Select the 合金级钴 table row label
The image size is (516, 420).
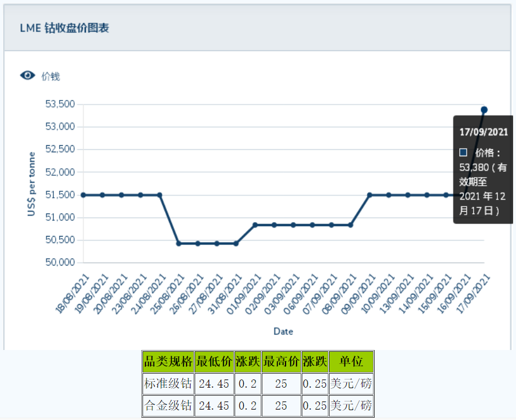pyautogui.click(x=168, y=406)
